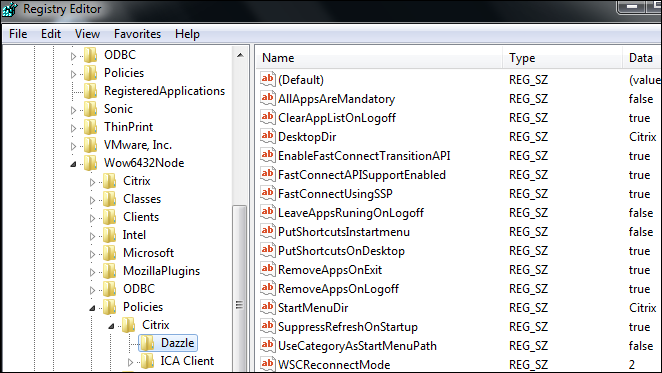Select the VMware, Inc. folder icon

[x=90, y=145]
